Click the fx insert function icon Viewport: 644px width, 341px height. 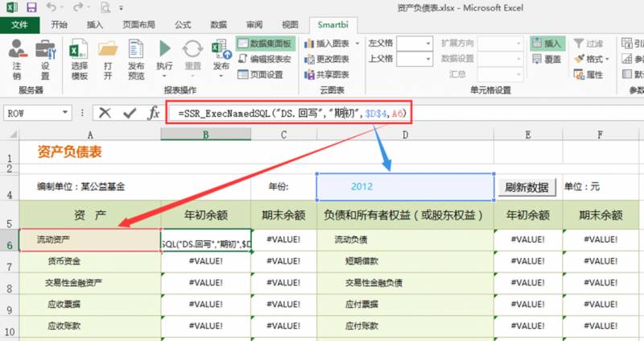click(x=154, y=113)
